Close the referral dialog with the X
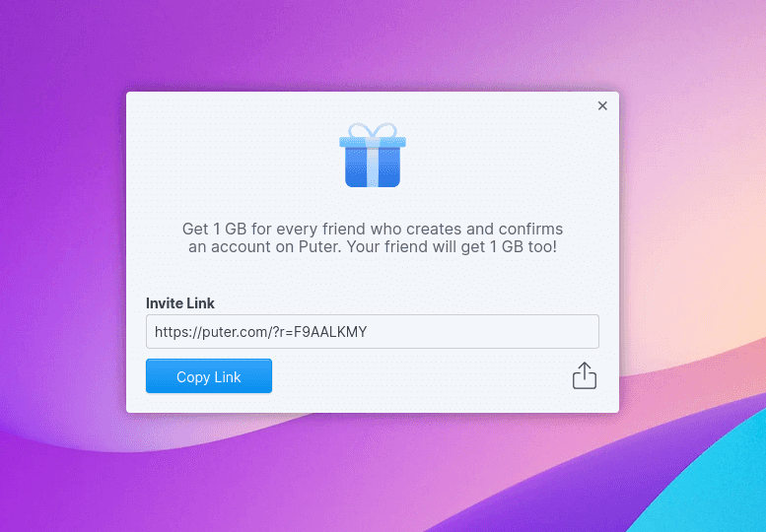This screenshot has width=766, height=532. [602, 106]
